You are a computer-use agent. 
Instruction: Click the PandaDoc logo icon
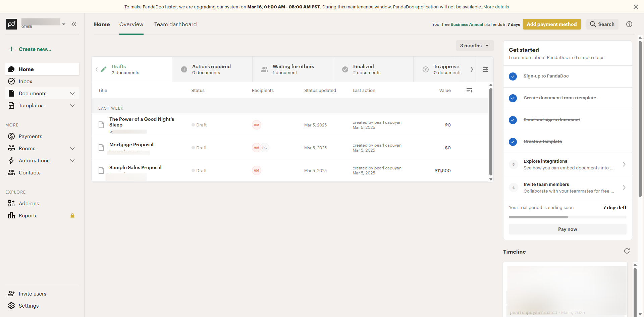tap(11, 24)
